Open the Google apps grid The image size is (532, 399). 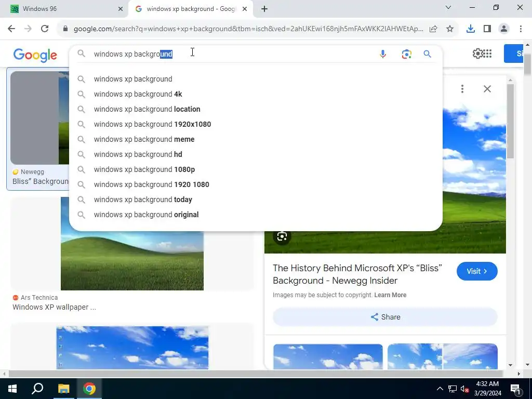click(x=487, y=54)
